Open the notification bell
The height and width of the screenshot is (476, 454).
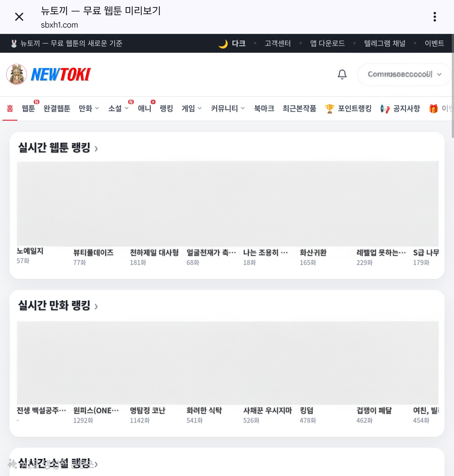342,74
